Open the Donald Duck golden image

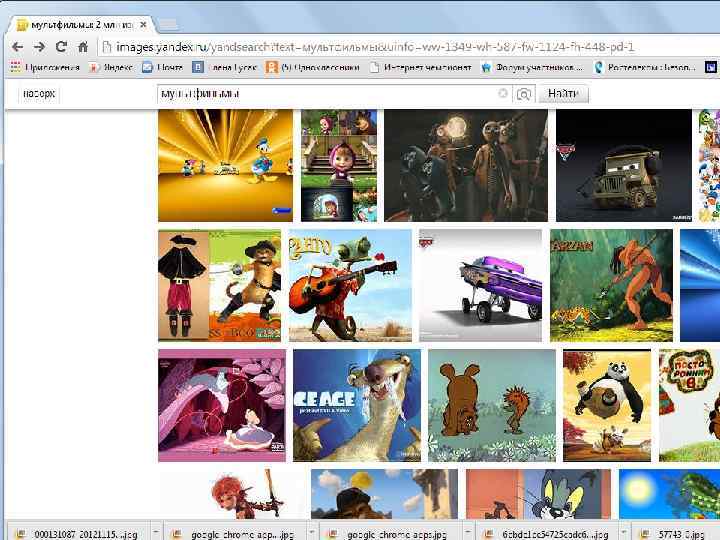click(225, 165)
